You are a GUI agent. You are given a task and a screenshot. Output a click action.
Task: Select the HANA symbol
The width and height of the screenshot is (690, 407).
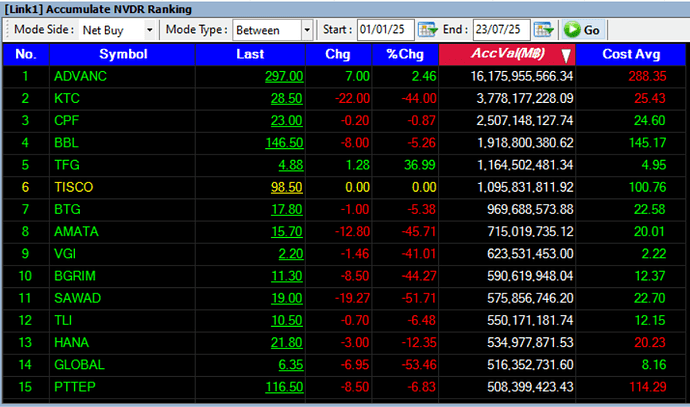coord(71,343)
